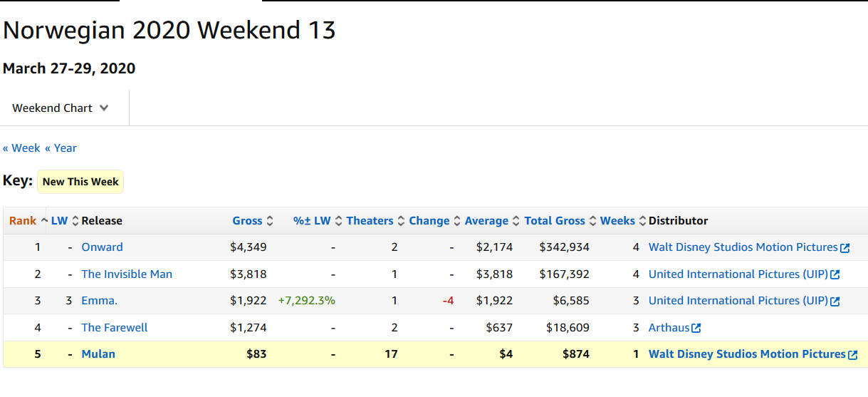Select Mulan gross value $83
Image resolution: width=868 pixels, height=397 pixels.
(x=257, y=354)
